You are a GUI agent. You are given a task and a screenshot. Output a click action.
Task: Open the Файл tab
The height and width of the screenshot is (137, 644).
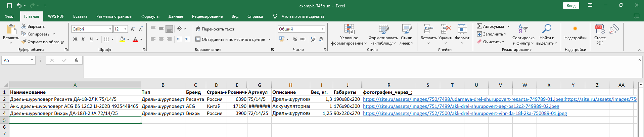click(9, 16)
